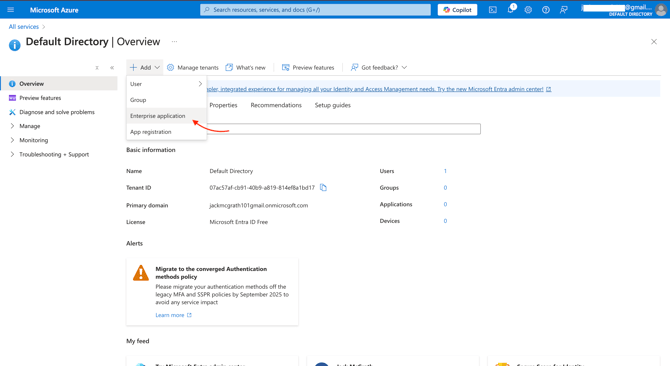Click the Preview features sidebar icon
This screenshot has width=670, height=366.
pyautogui.click(x=12, y=98)
